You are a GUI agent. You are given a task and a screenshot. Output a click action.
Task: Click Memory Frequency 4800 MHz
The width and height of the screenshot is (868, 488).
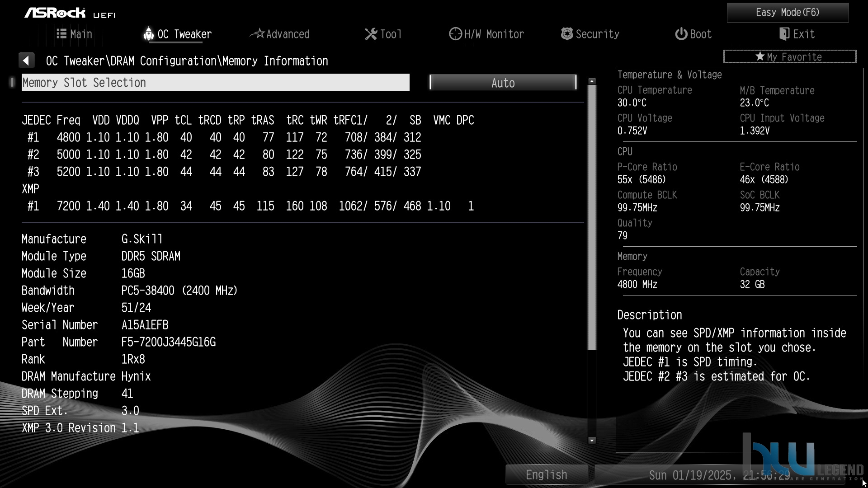(x=637, y=284)
